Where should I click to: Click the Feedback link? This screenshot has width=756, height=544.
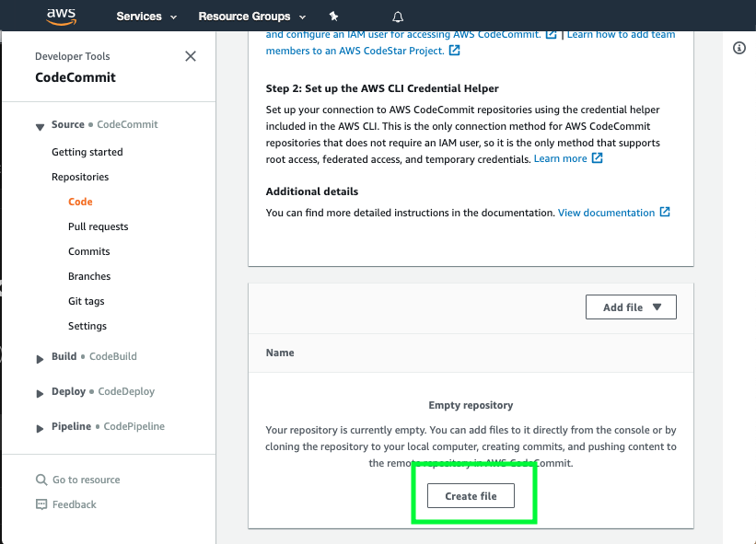click(75, 504)
